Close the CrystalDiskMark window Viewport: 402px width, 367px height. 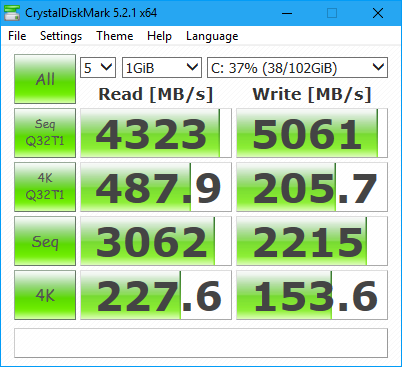coord(378,13)
